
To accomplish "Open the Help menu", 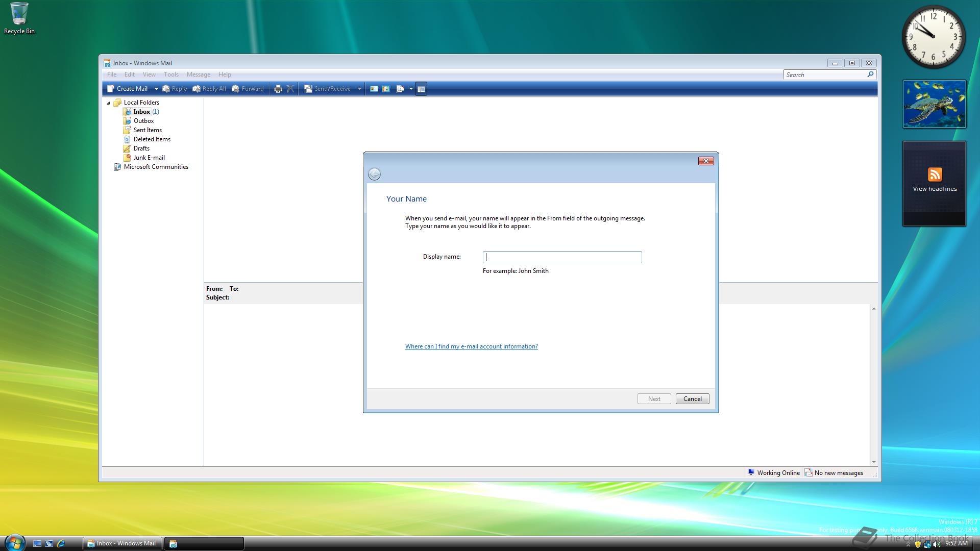I will click(225, 74).
